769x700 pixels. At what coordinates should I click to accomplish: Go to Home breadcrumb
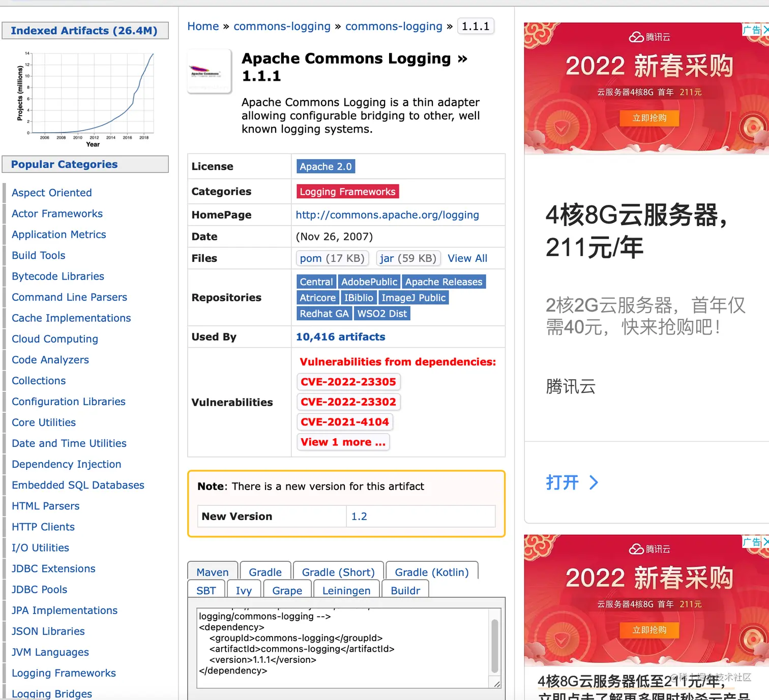click(203, 26)
